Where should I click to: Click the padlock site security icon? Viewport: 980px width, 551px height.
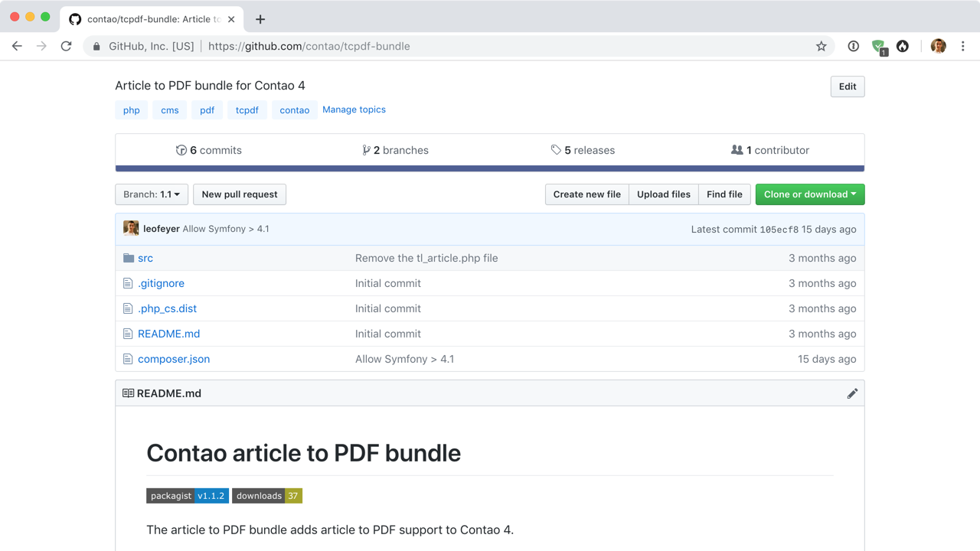[96, 47]
